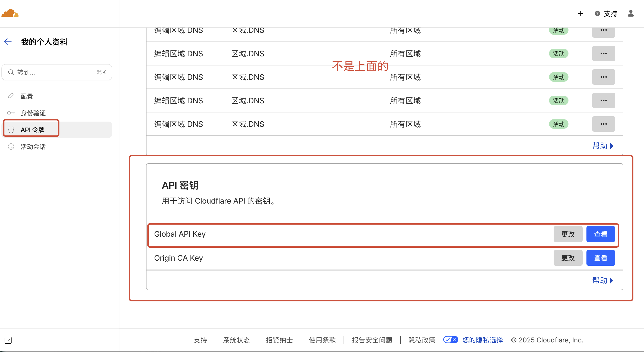Open 系统状态 footer link
This screenshot has height=352, width=644.
click(236, 340)
